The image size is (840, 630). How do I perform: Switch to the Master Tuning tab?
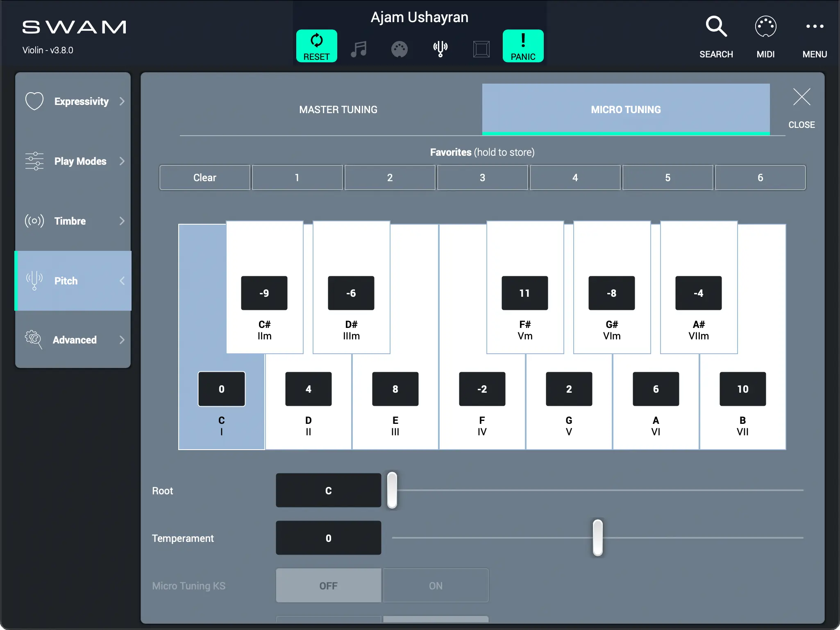(x=338, y=109)
